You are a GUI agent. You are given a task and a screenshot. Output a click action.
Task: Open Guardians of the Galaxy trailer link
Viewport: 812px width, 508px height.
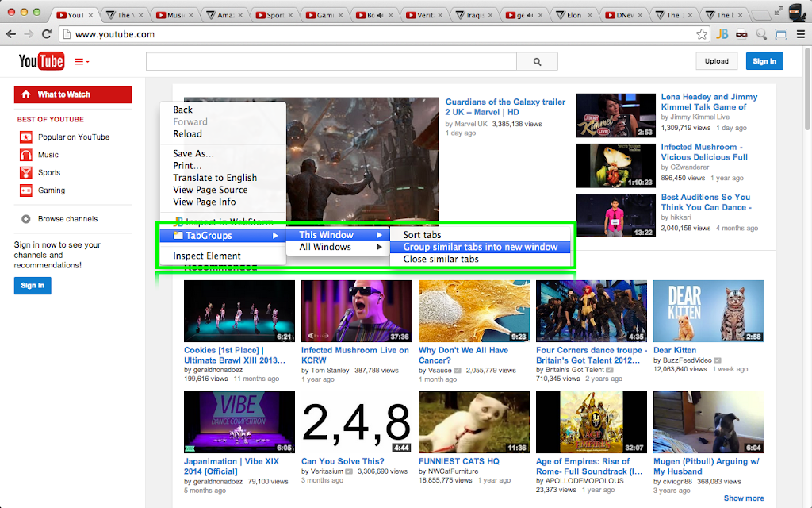(x=505, y=107)
